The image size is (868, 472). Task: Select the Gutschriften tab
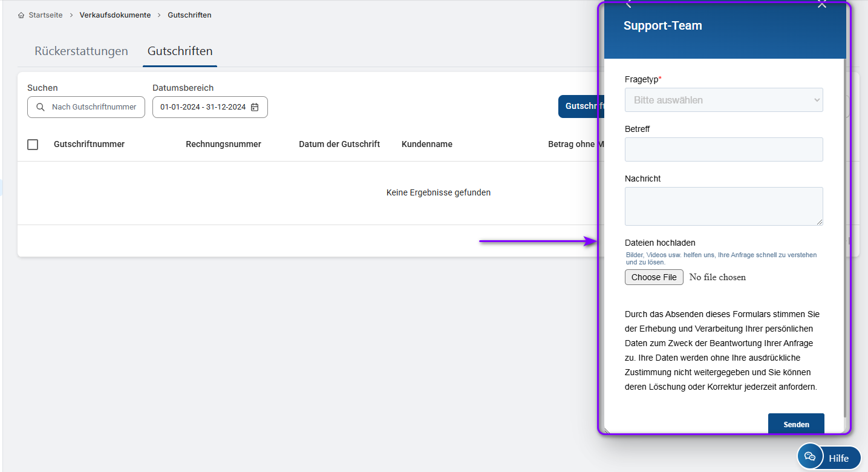pyautogui.click(x=180, y=51)
